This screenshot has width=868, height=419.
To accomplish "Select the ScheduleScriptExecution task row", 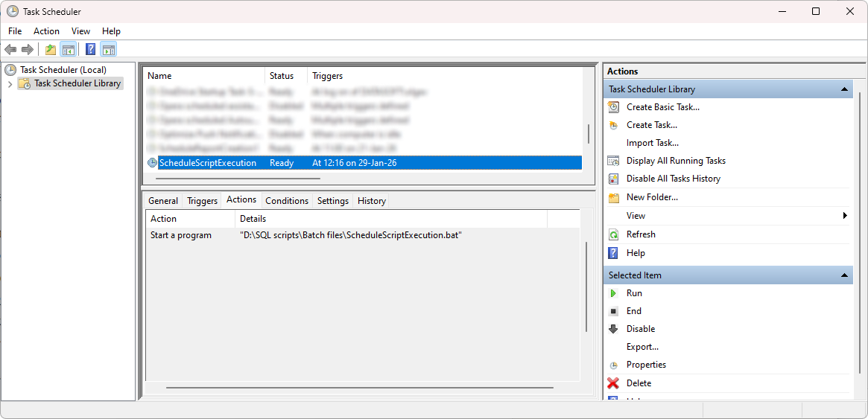I will pyautogui.click(x=363, y=163).
